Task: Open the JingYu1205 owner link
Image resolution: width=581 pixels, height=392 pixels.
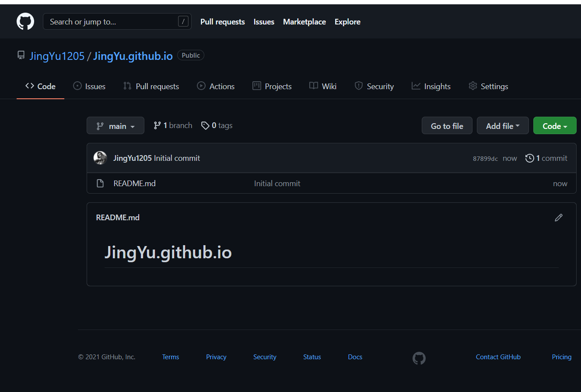Action: tap(57, 56)
